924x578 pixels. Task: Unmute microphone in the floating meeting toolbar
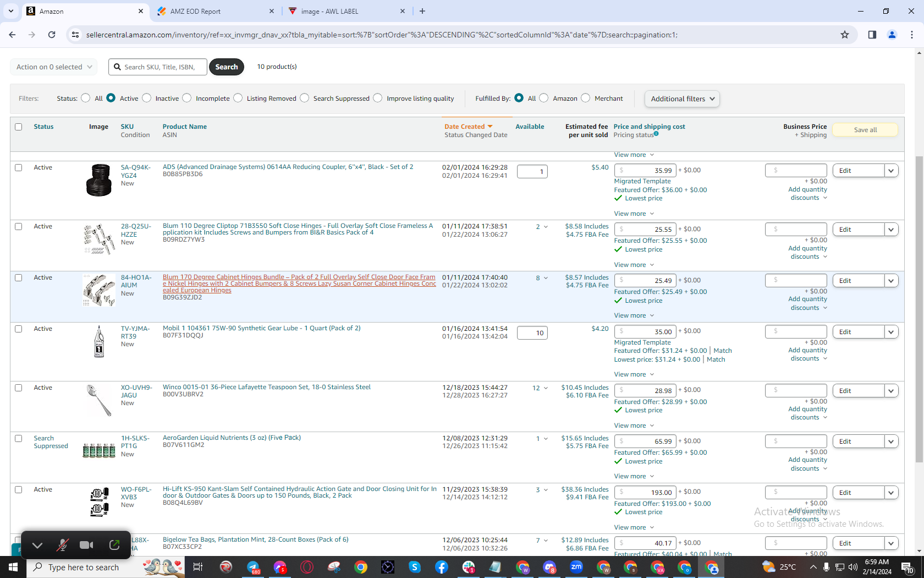(x=63, y=545)
